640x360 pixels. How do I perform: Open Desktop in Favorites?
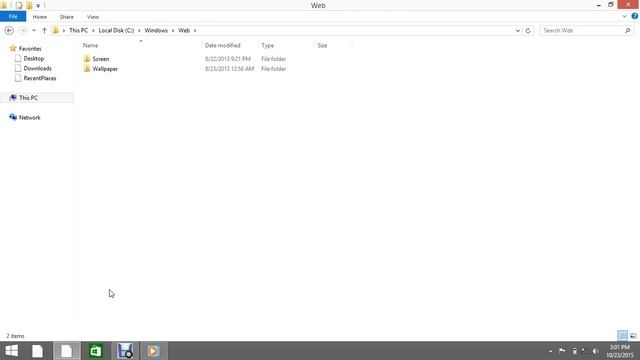33,58
